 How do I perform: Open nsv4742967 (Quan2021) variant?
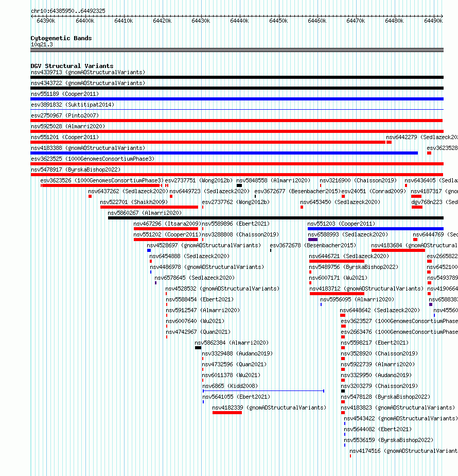[x=198, y=332]
